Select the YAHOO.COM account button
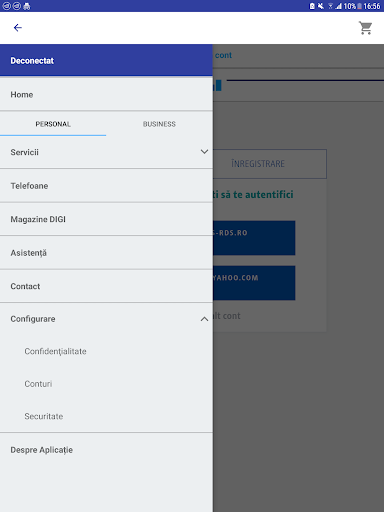The width and height of the screenshot is (384, 512). [254, 283]
